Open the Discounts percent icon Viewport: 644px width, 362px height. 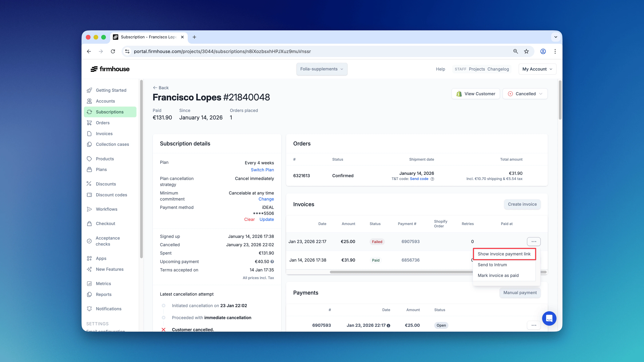[90, 184]
